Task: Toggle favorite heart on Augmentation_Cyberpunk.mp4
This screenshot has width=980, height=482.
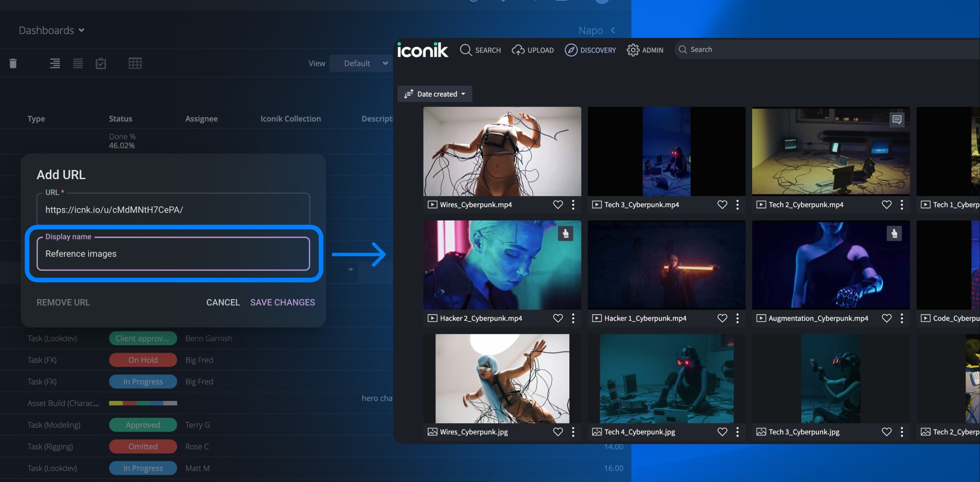Action: [887, 318]
